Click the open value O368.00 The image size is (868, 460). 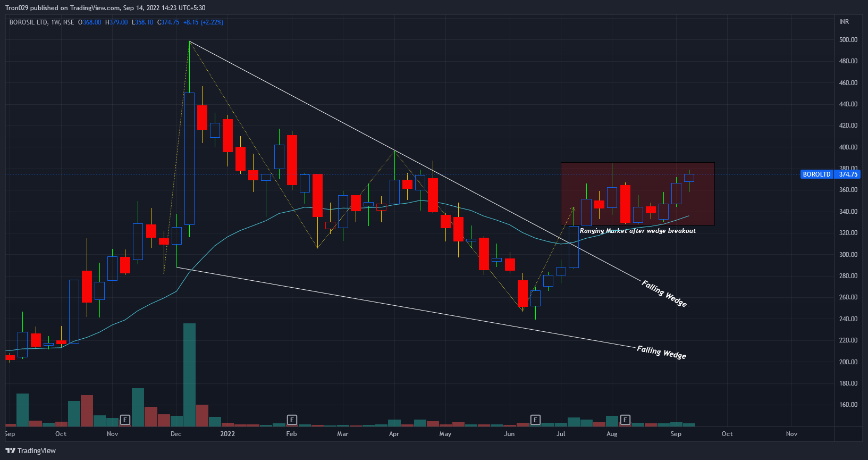point(89,22)
